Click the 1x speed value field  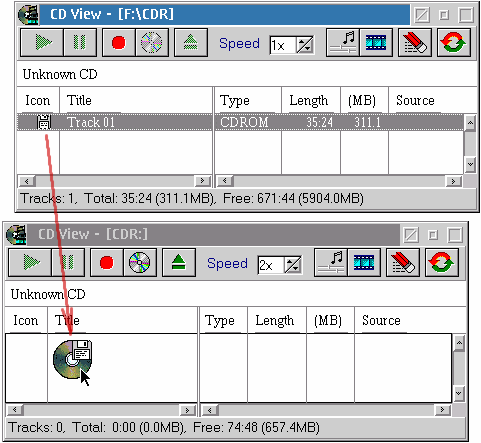pos(283,45)
